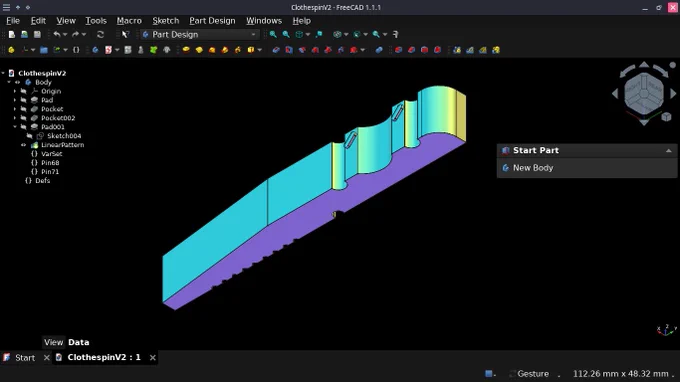Click the Chamfer dress-up icon

[x=412, y=50]
